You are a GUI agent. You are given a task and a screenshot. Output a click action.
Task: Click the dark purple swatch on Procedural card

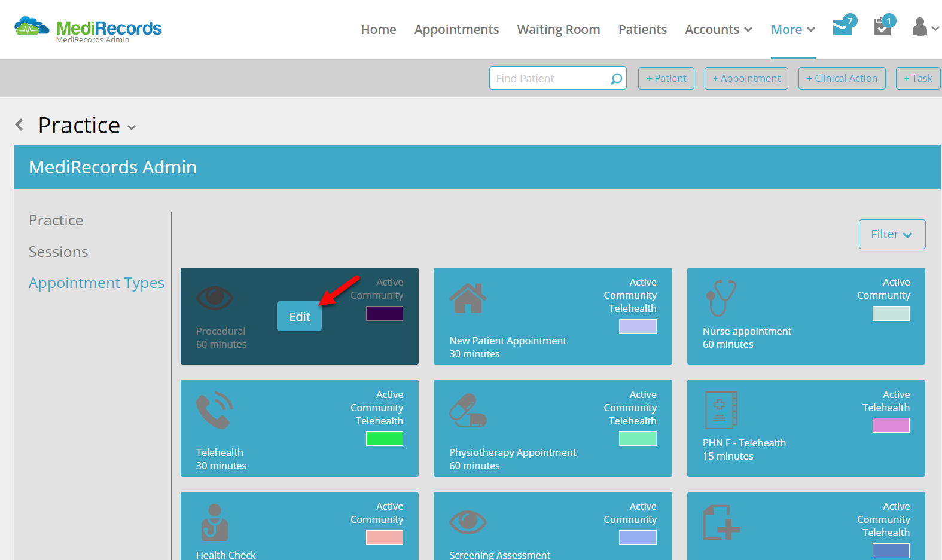[x=385, y=313]
